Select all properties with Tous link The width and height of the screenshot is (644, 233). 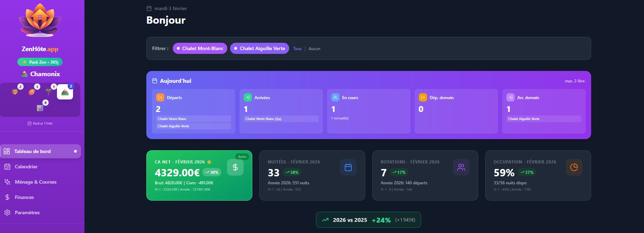pyautogui.click(x=297, y=49)
